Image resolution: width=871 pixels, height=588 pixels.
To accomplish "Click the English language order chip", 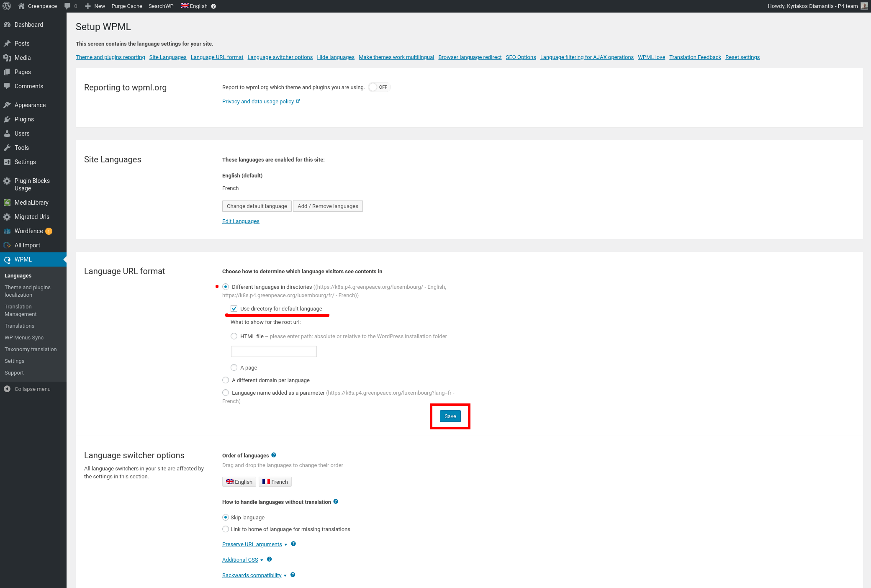I will click(x=239, y=482).
